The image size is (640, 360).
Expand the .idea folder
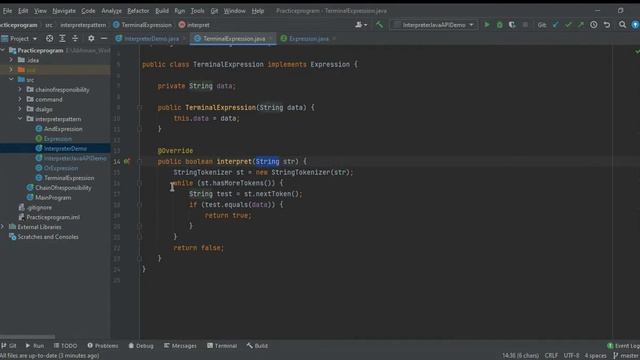coord(11,60)
